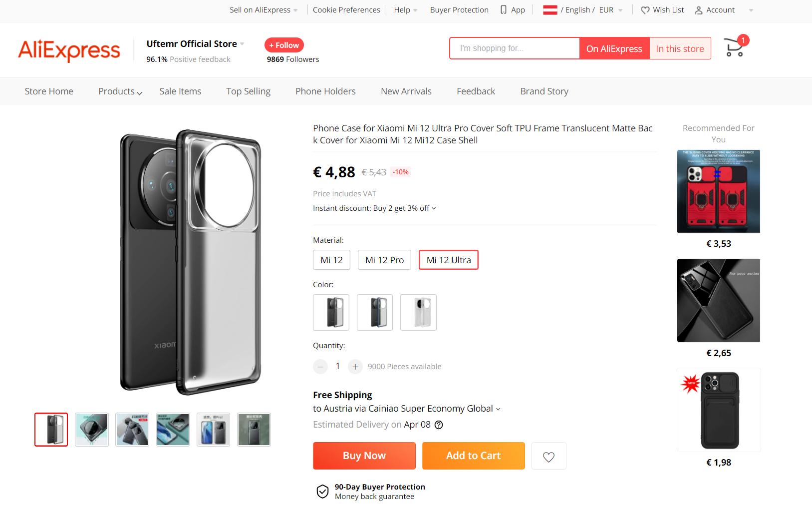Click the App phone icon
812x520 pixels.
tap(504, 10)
